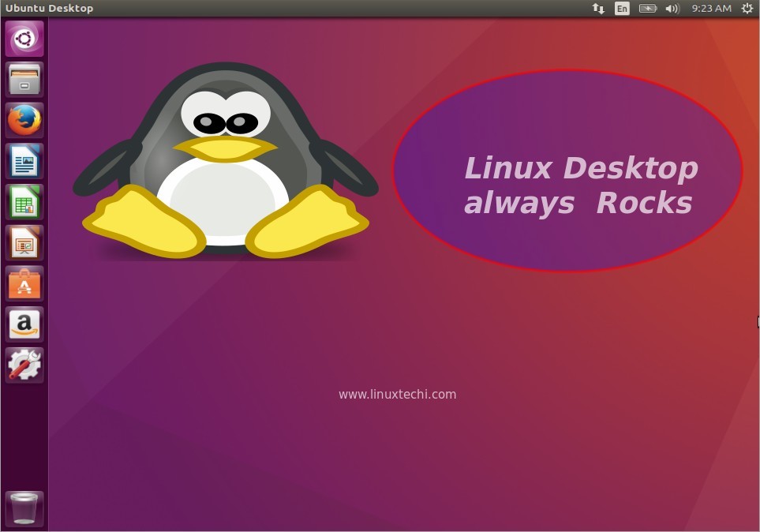Open the 9:23 AM clock menu
This screenshot has width=760, height=532.
(x=711, y=8)
